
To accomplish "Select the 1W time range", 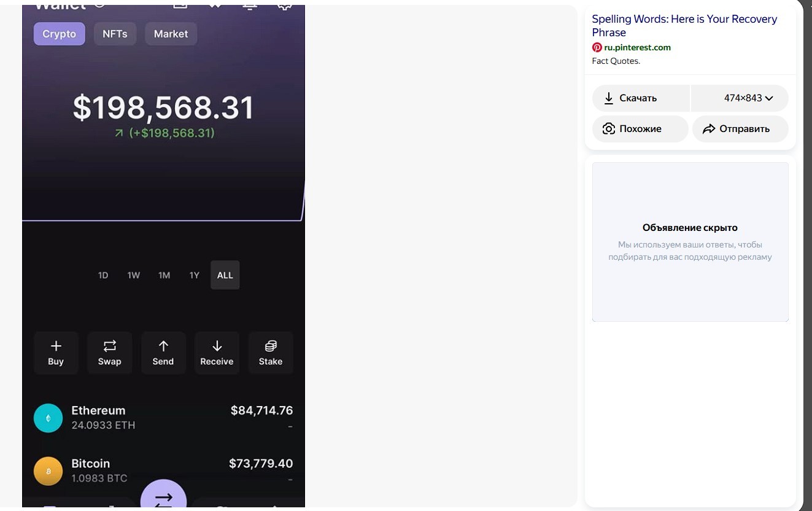I will 134,275.
